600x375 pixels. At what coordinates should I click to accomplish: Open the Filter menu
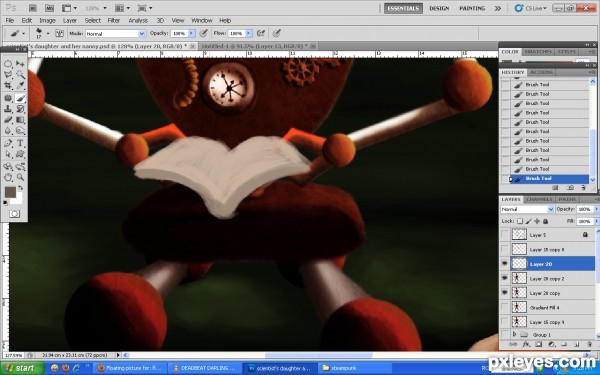(x=114, y=20)
